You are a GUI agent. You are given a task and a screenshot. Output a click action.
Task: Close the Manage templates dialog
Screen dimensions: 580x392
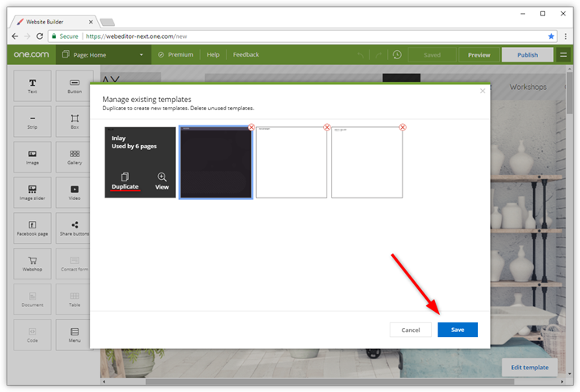tap(483, 91)
